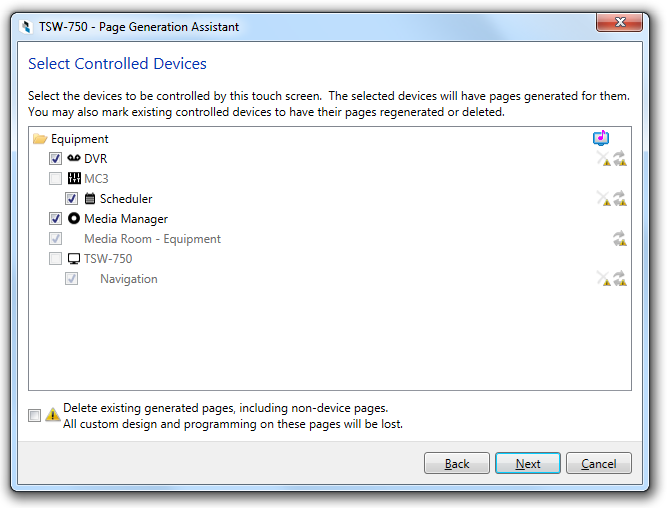Click the regenerate icon for Scheduler row
This screenshot has height=508, width=670.
620,198
